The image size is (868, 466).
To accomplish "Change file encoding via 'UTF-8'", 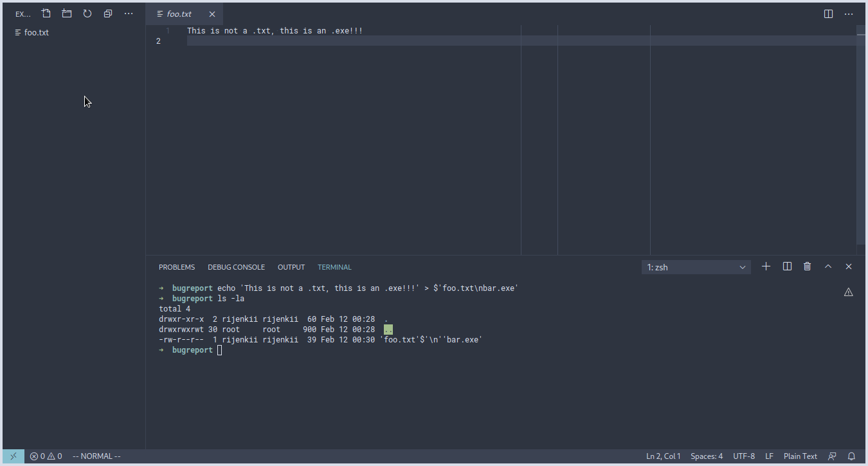I will pyautogui.click(x=744, y=456).
